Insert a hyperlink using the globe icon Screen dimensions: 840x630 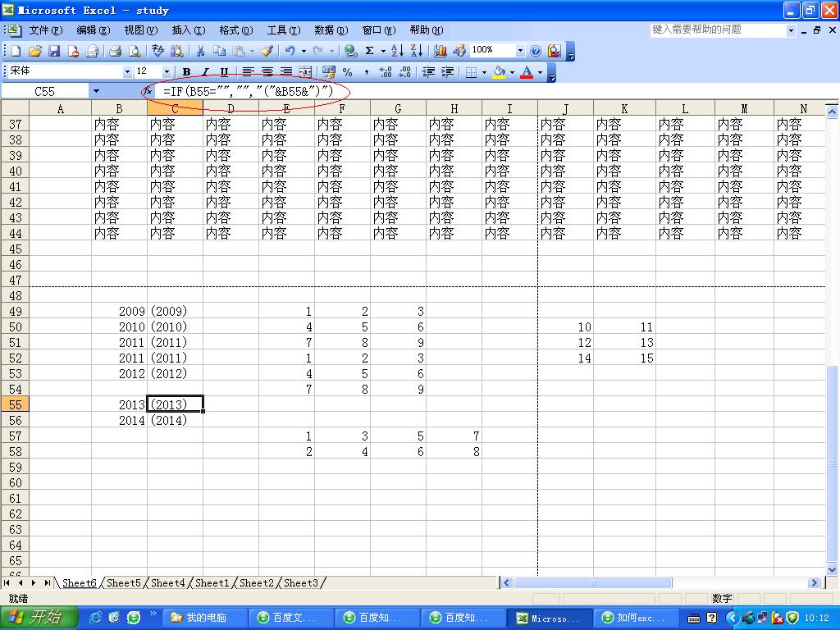tap(350, 51)
